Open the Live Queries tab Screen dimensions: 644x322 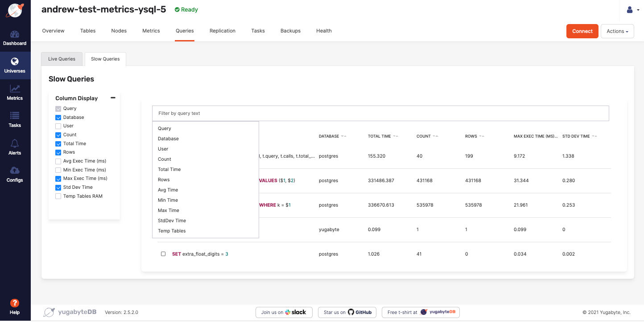tap(62, 59)
